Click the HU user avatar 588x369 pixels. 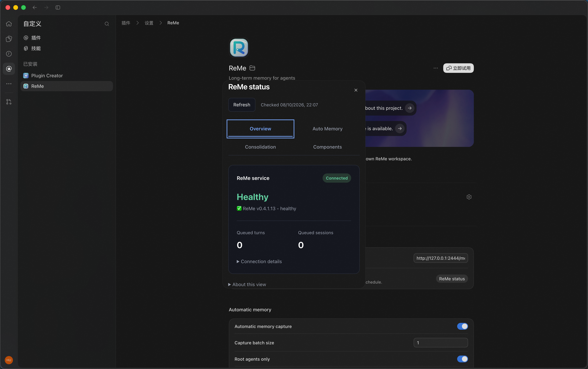(x=9, y=360)
